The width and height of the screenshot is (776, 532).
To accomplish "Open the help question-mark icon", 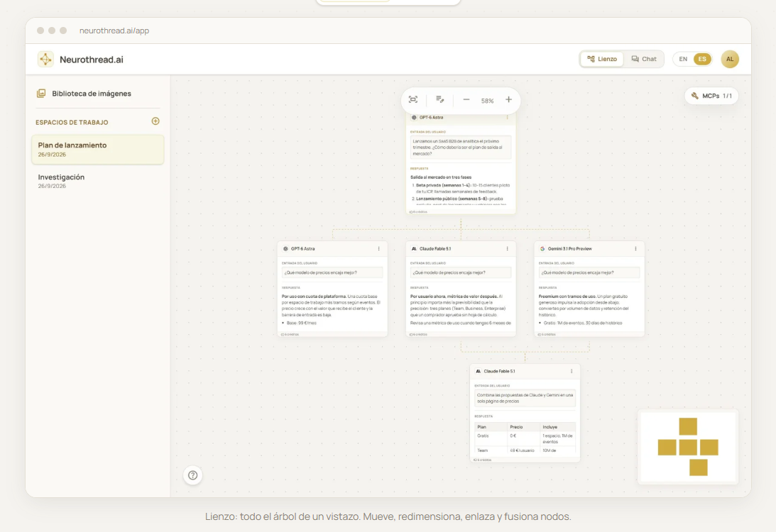I will point(193,475).
